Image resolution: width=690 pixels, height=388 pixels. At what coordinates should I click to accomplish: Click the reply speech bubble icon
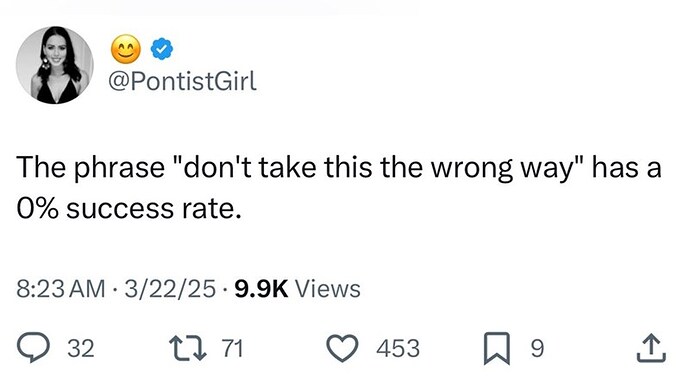(33, 348)
